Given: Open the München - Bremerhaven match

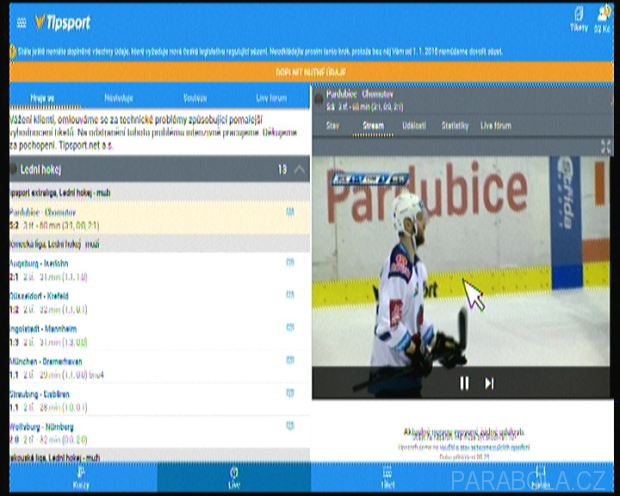Looking at the screenshot, I should tap(159, 368).
